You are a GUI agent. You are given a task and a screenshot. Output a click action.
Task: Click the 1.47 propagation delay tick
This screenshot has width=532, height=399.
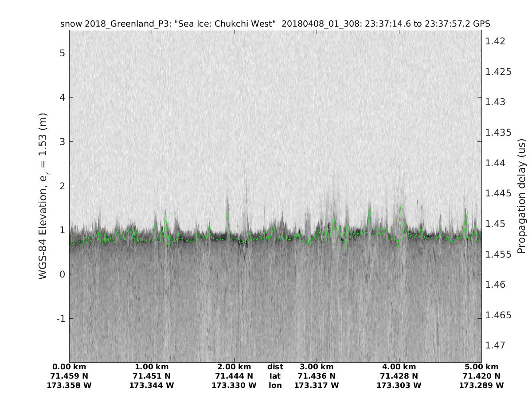(495, 345)
